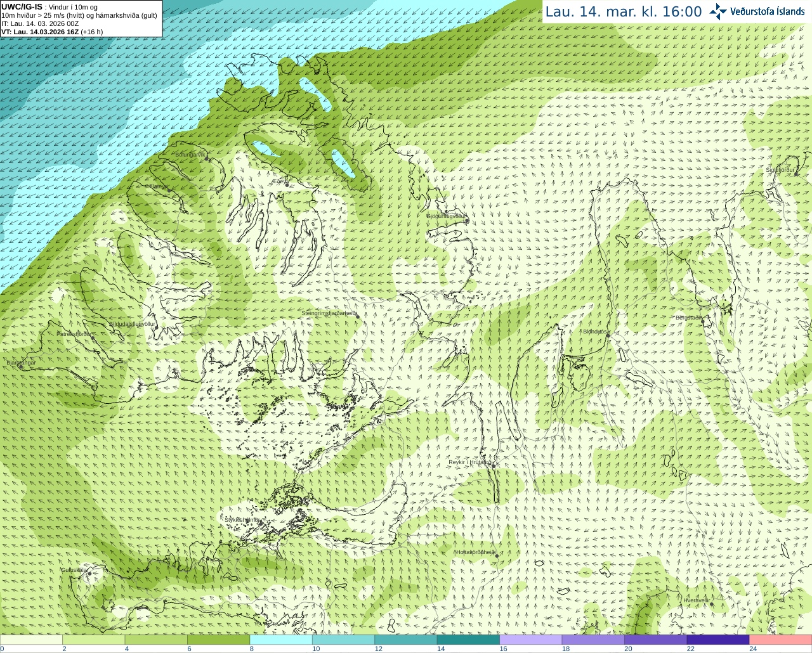Click the Hveravellir station label
This screenshot has width=812, height=653.
[697, 600]
